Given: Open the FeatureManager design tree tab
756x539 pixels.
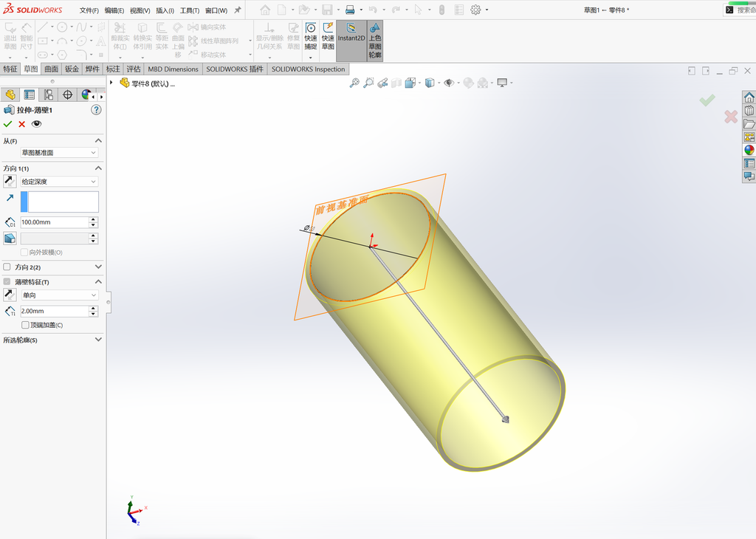Looking at the screenshot, I should tap(10, 95).
